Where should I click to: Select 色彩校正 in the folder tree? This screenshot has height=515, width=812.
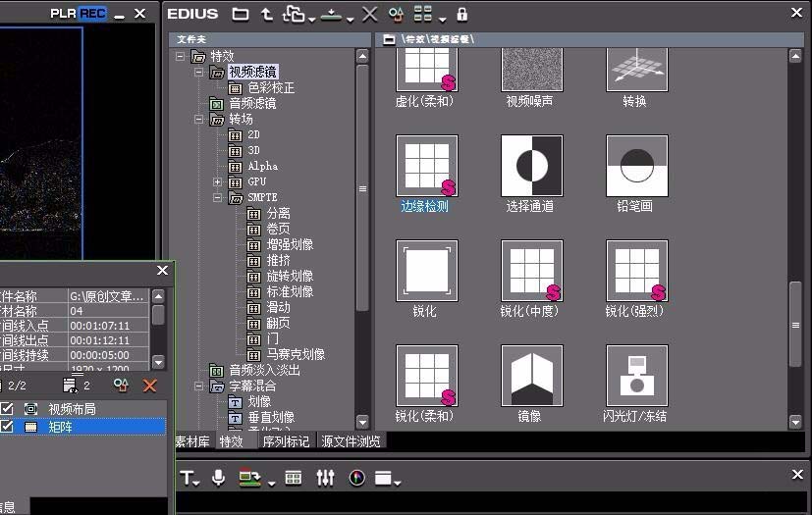pos(271,88)
